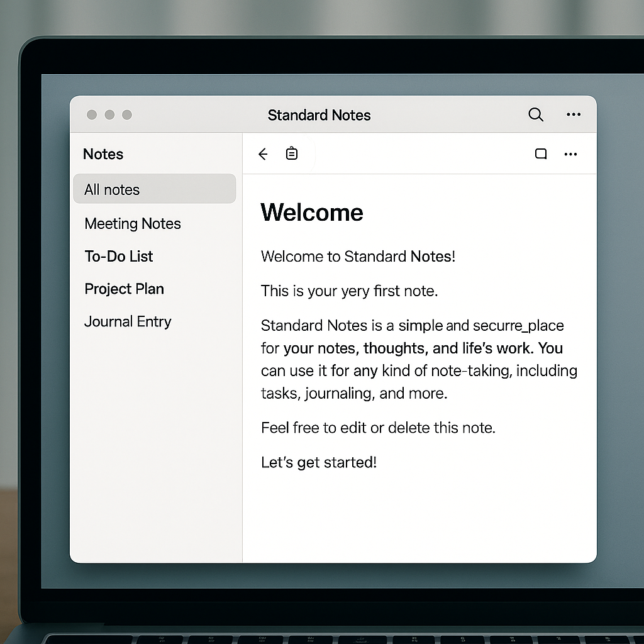This screenshot has width=644, height=644.
Task: Close window with first traffic light button
Action: pos(92,114)
